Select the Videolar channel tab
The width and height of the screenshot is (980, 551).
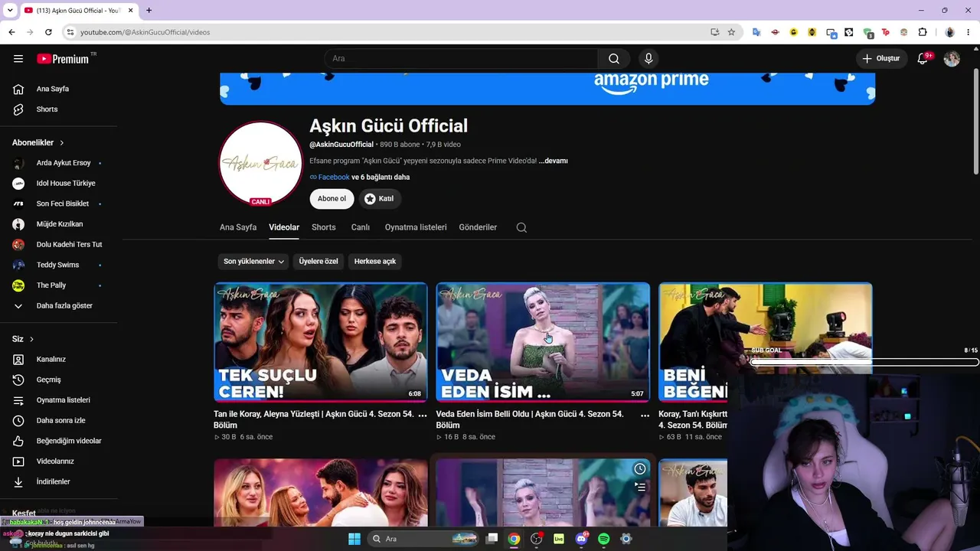284,227
